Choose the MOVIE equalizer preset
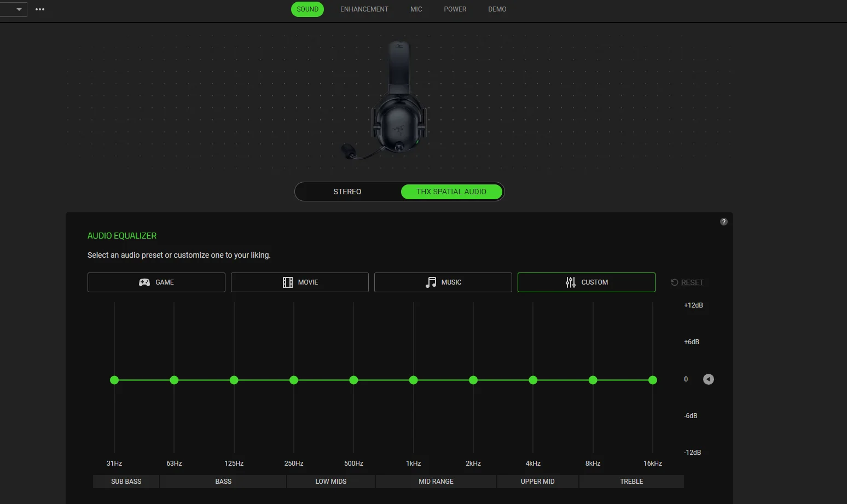Image resolution: width=847 pixels, height=504 pixels. click(300, 282)
